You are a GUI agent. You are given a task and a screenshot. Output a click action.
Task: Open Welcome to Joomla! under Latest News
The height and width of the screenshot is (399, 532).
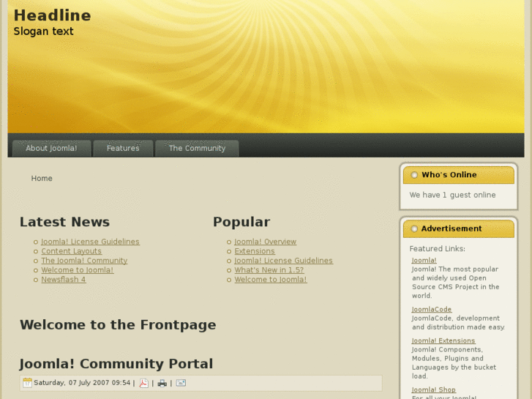tap(78, 270)
